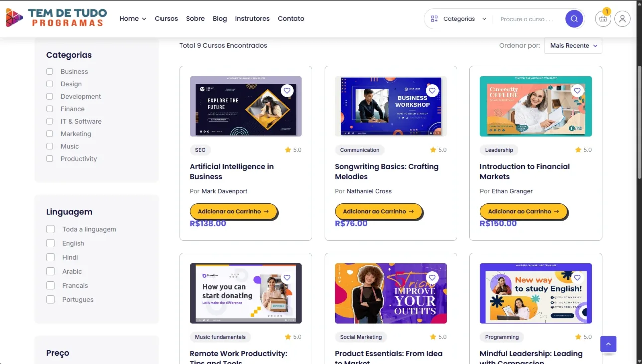The width and height of the screenshot is (642, 364).
Task: Check the Productivity category filter
Action: coord(49,159)
